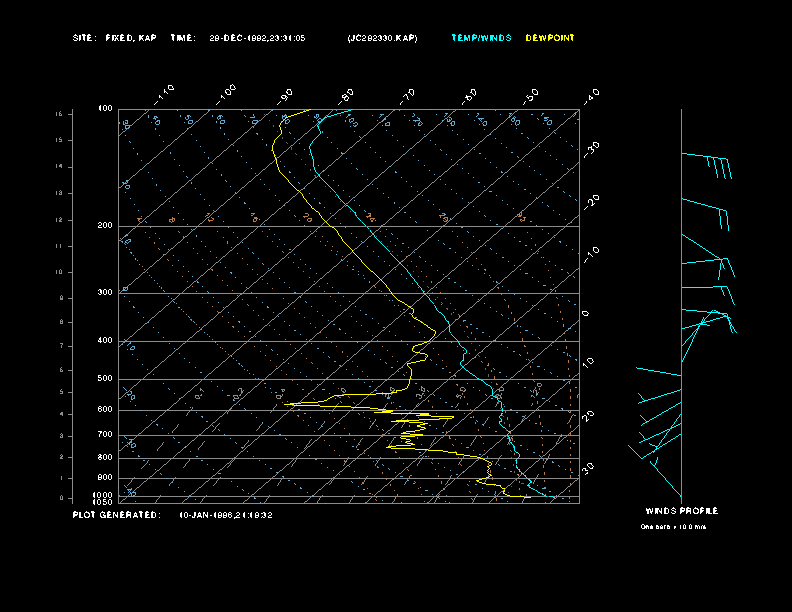Click the WINDS PROFILE caption
Image resolution: width=792 pixels, height=612 pixels.
coord(681,511)
